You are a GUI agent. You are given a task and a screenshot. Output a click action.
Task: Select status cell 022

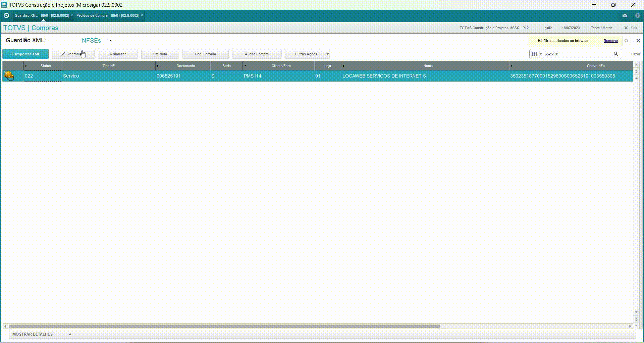43,76
